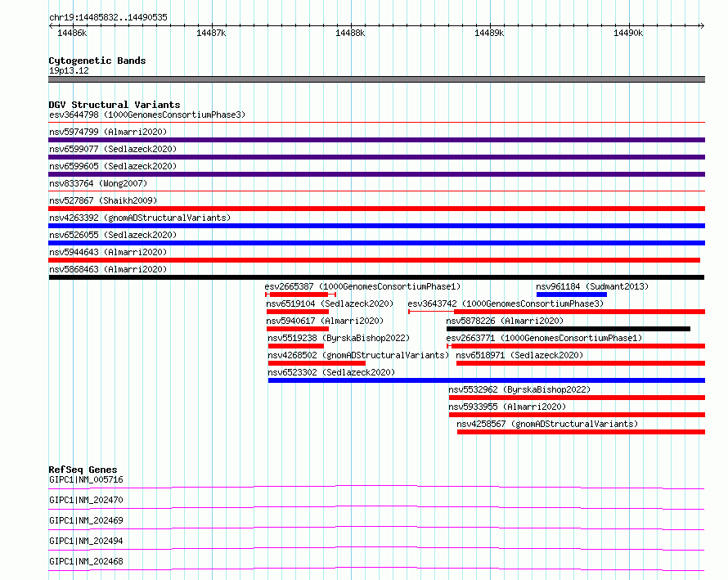Screen dimensions: 728x580
Task: Click nsv4263392 gnomADStructuralVariants label
Action: click(140, 218)
